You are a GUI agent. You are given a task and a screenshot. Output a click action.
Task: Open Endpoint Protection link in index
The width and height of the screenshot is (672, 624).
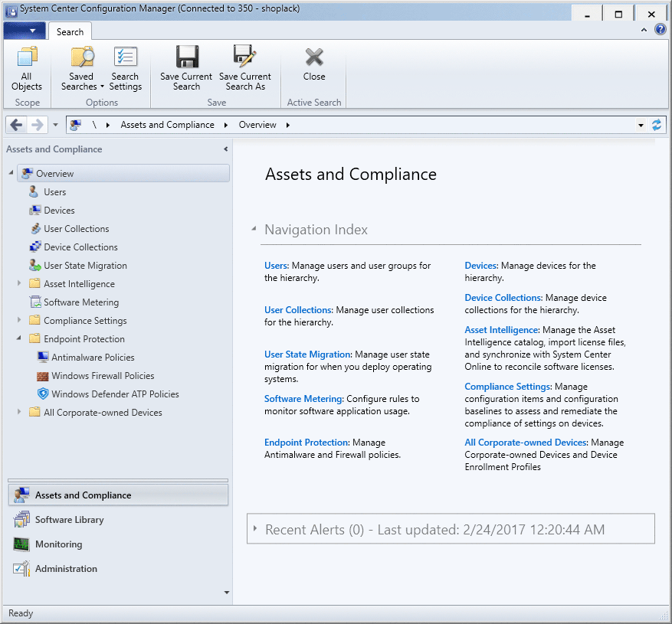point(306,443)
